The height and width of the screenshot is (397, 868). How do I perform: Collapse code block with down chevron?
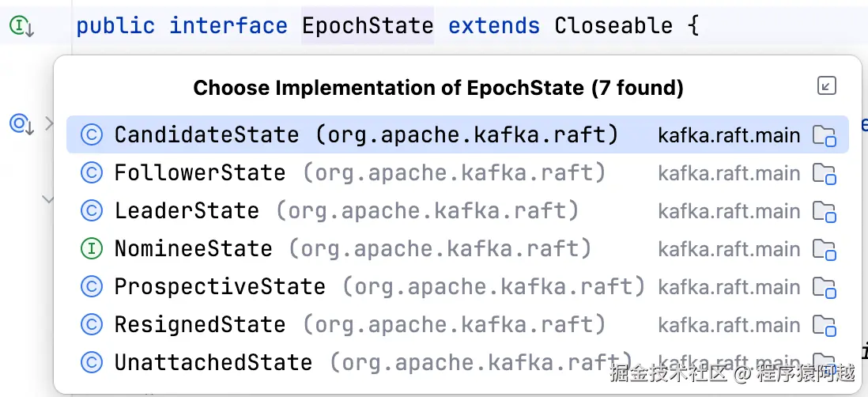click(x=49, y=198)
